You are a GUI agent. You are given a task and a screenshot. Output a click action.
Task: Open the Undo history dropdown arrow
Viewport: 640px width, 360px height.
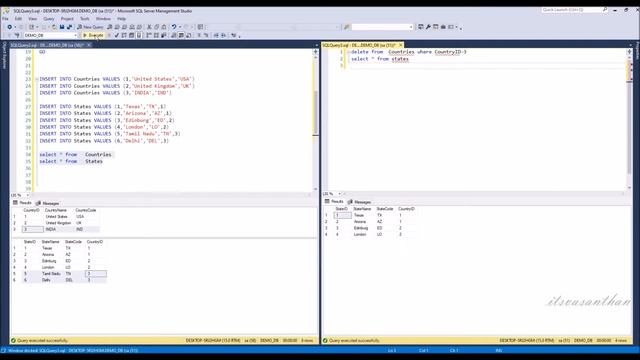[x=180, y=27]
